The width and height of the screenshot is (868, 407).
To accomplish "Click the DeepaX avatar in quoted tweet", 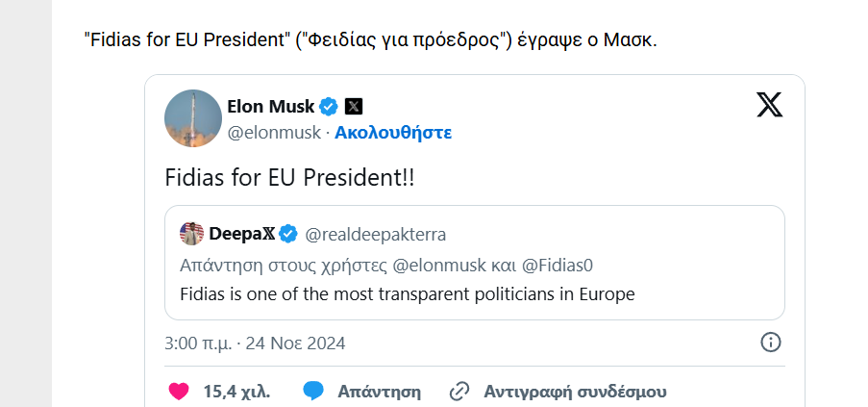I will click(x=192, y=234).
